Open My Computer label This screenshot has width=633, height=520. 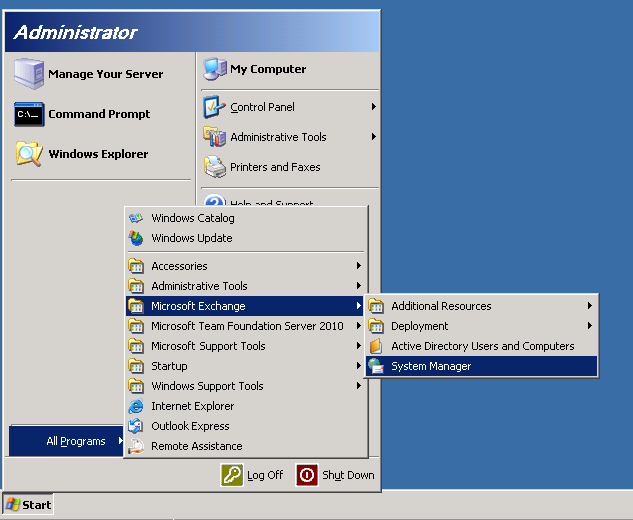coord(268,69)
